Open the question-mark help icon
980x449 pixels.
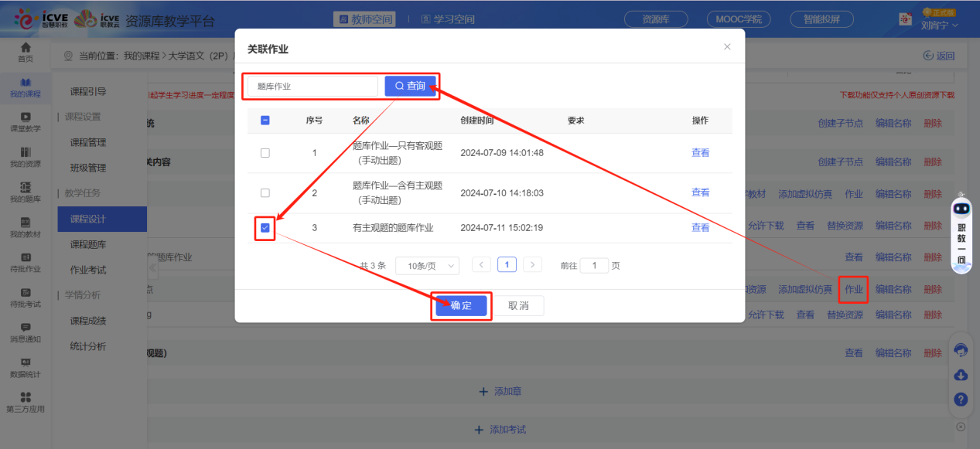tap(961, 400)
